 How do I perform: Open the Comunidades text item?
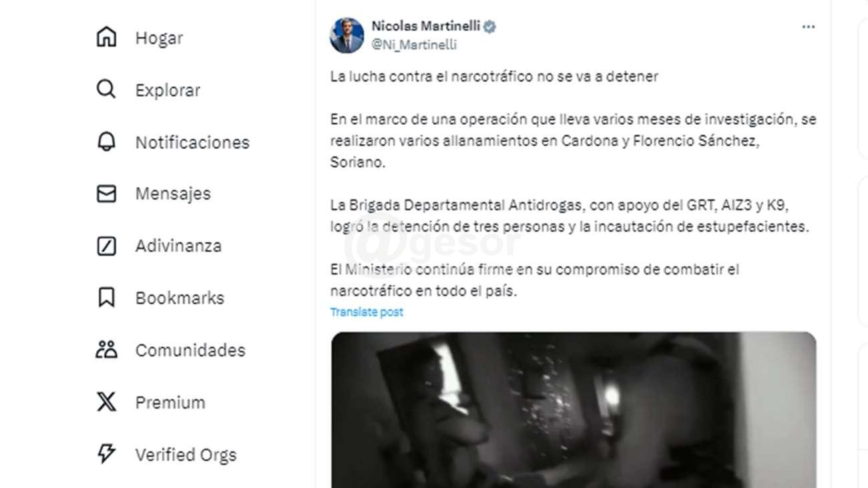pos(190,350)
